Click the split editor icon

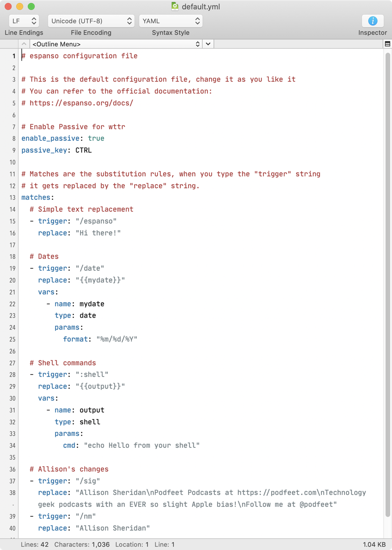[x=387, y=44]
